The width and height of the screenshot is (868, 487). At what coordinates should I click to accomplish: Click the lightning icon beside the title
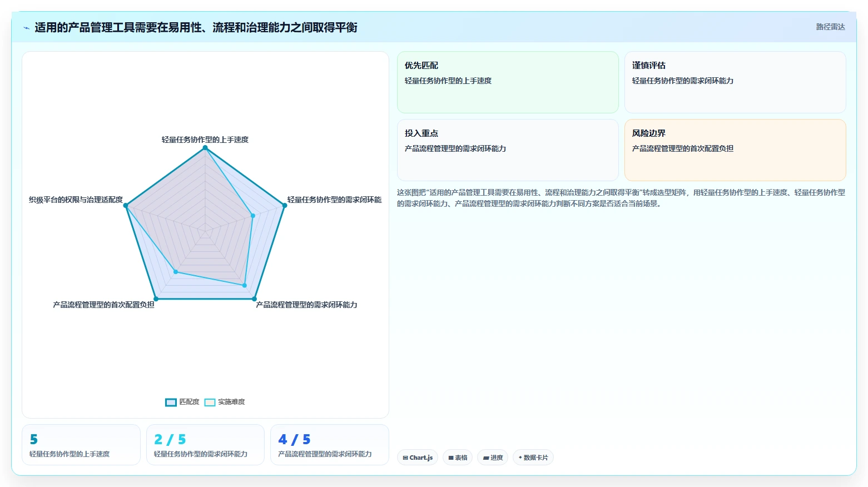tap(26, 28)
